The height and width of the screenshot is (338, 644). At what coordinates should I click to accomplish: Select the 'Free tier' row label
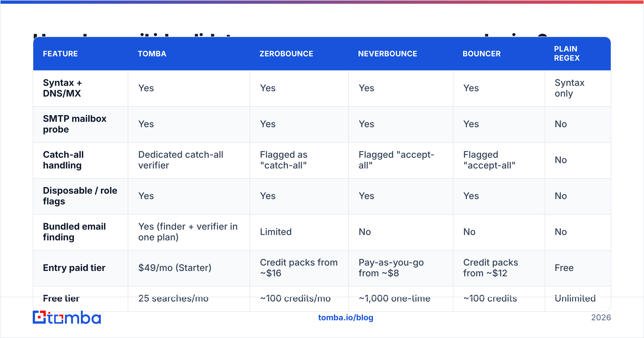[61, 298]
